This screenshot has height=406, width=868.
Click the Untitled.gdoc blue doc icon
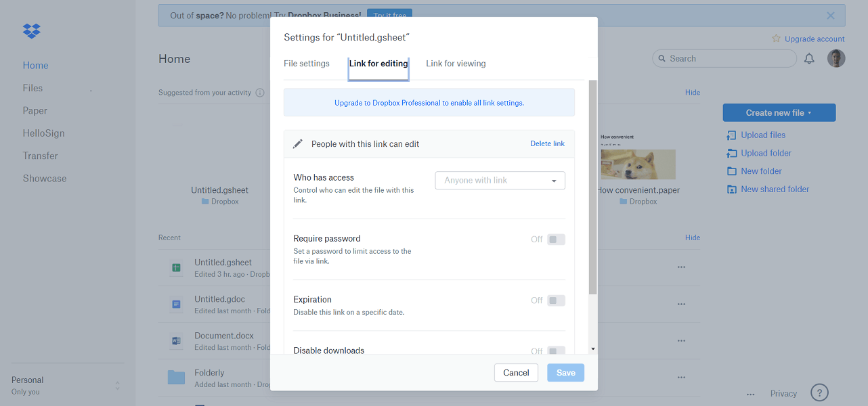[176, 304]
